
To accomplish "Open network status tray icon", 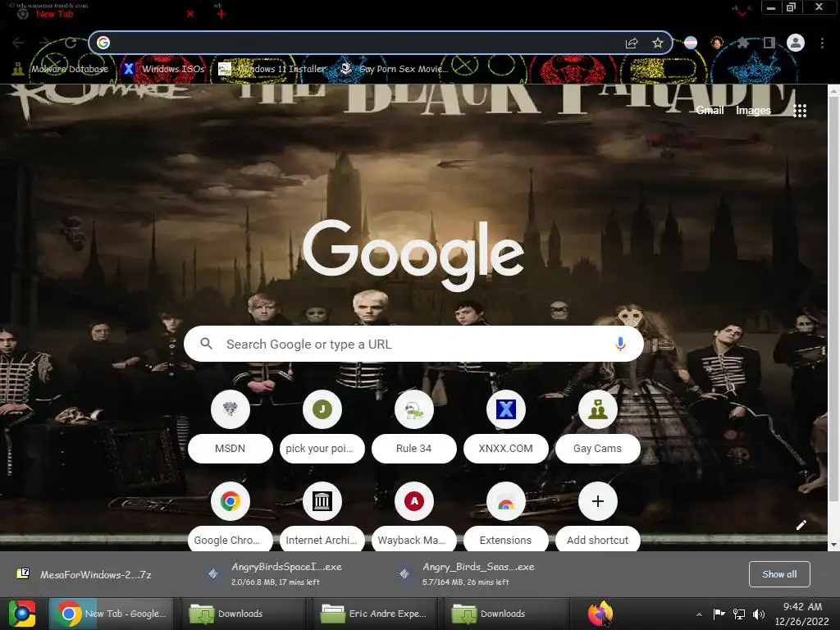I will coord(739,614).
